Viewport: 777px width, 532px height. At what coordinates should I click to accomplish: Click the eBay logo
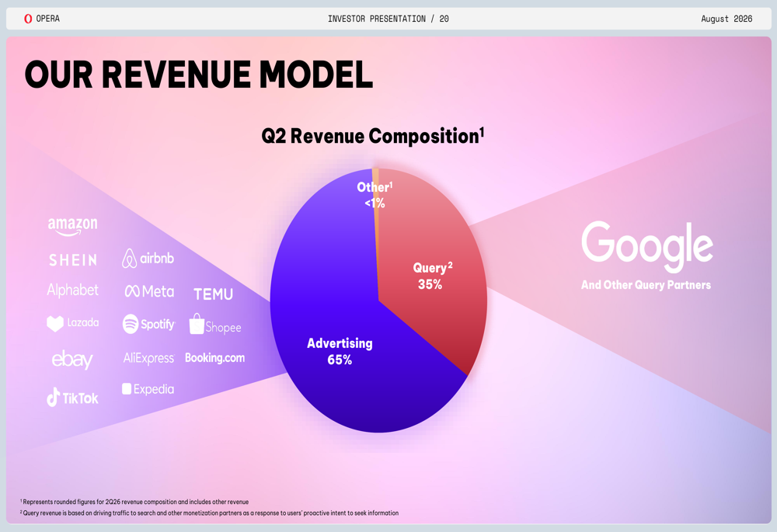pos(72,360)
